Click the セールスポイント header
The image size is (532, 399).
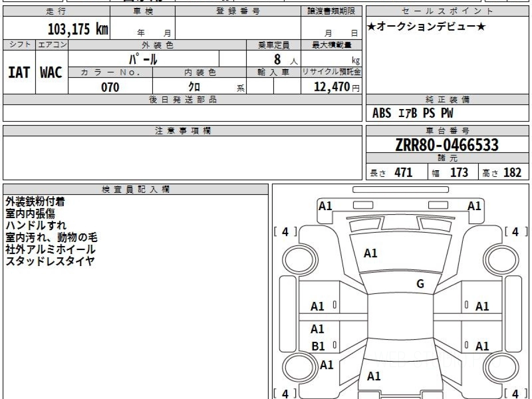pyautogui.click(x=448, y=12)
